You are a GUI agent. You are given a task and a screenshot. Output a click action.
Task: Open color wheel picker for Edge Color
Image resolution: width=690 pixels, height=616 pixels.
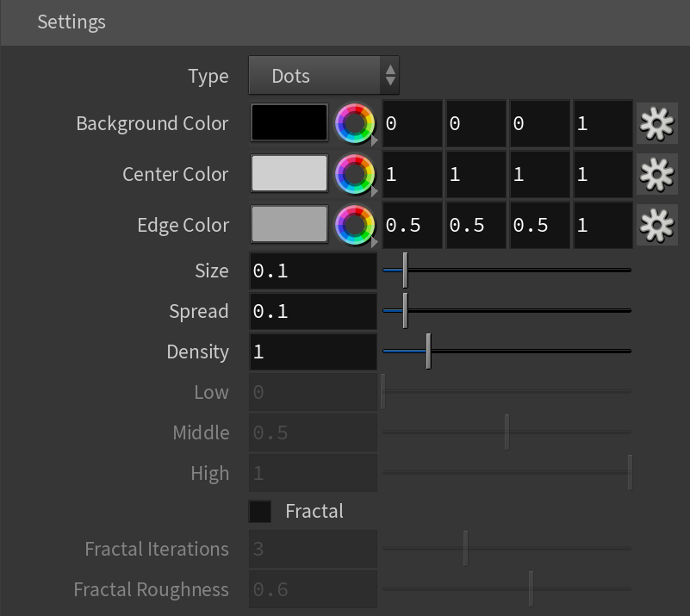[x=355, y=225]
